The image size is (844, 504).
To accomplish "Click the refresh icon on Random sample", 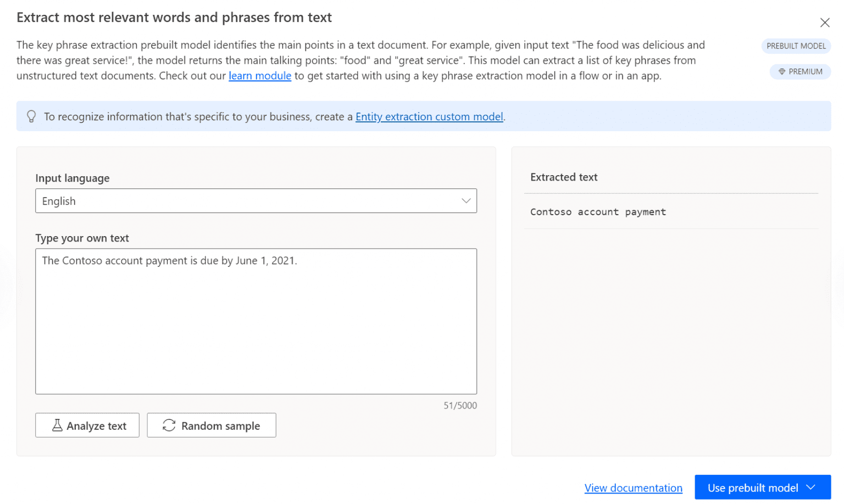I will point(169,425).
